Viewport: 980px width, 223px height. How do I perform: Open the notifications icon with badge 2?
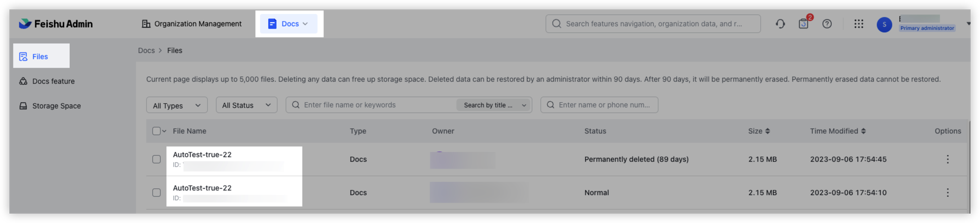[804, 24]
